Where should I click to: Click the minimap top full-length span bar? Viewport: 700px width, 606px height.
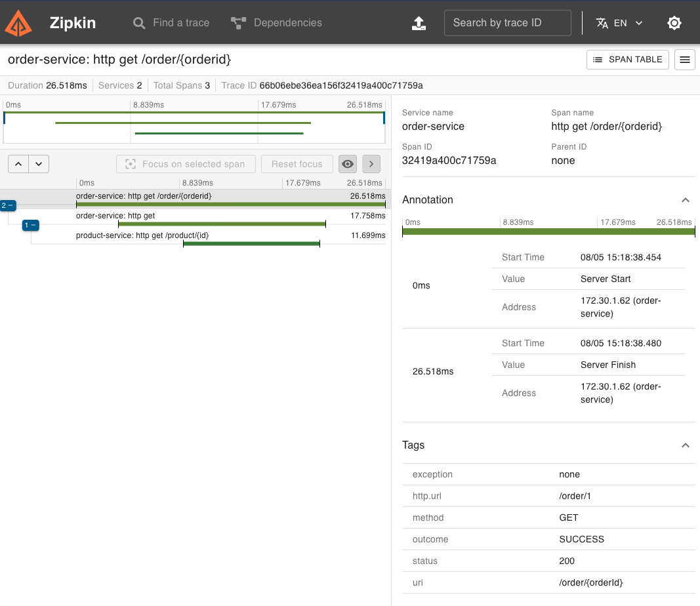(x=194, y=112)
